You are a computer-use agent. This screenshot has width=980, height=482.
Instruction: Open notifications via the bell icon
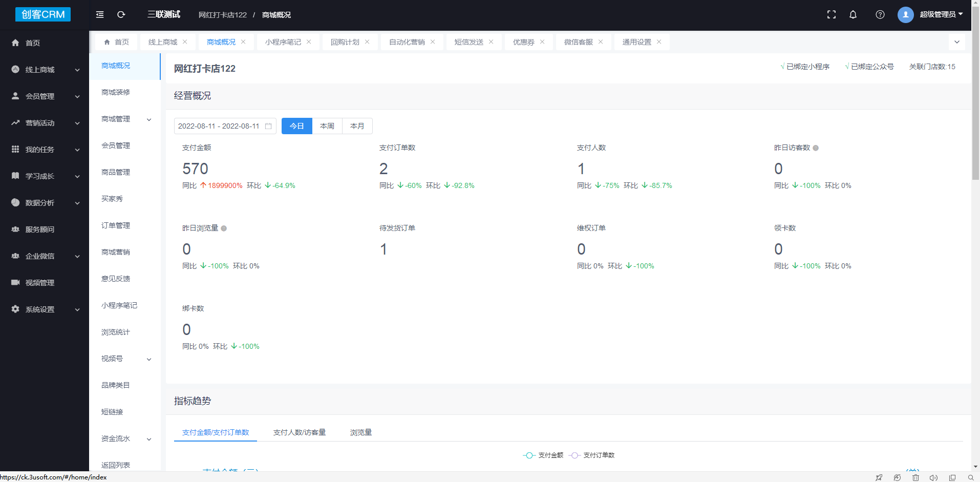coord(853,14)
